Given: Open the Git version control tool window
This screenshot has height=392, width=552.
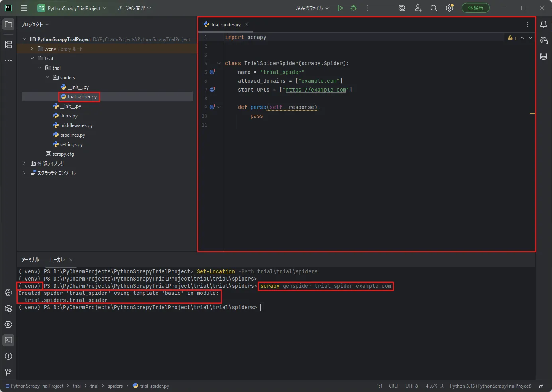Looking at the screenshot, I should pos(8,372).
